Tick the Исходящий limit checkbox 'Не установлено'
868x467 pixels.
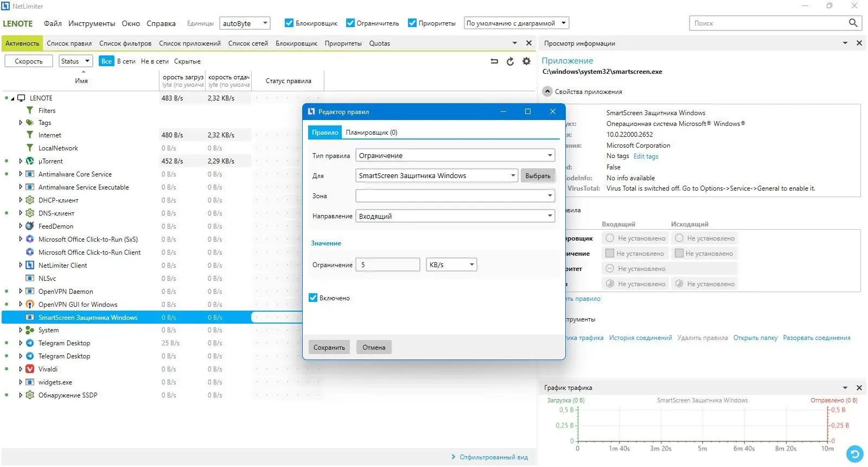pos(679,253)
